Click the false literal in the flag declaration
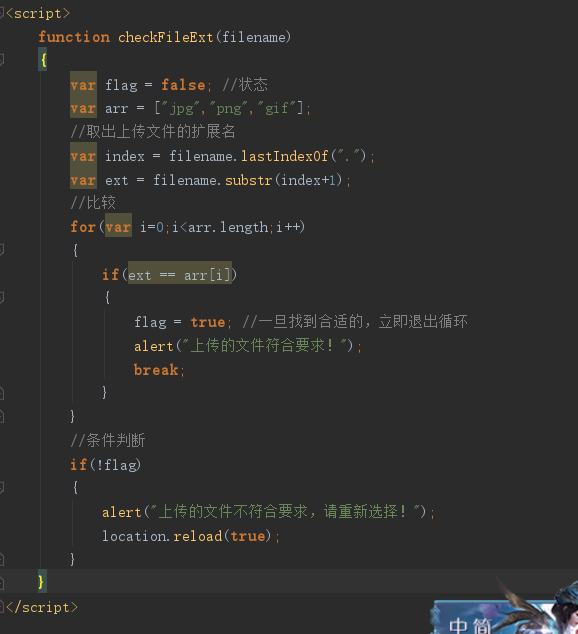 [x=183, y=85]
